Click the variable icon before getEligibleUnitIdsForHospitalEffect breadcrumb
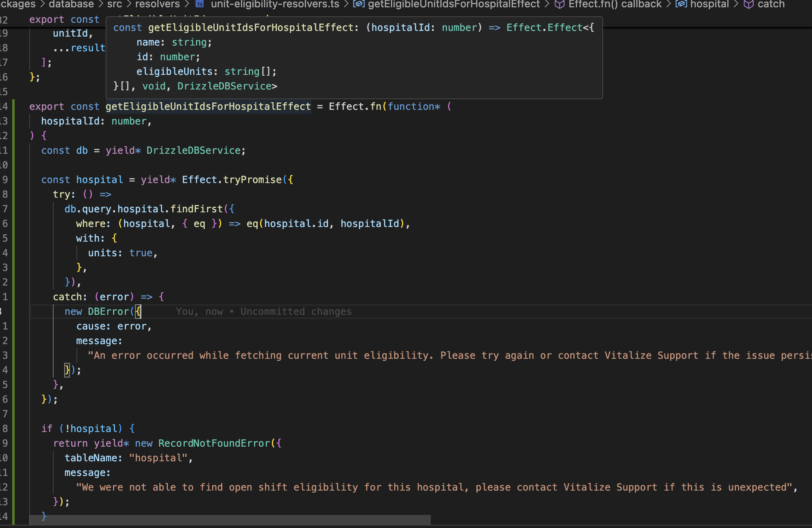812x528 pixels. (x=358, y=4)
